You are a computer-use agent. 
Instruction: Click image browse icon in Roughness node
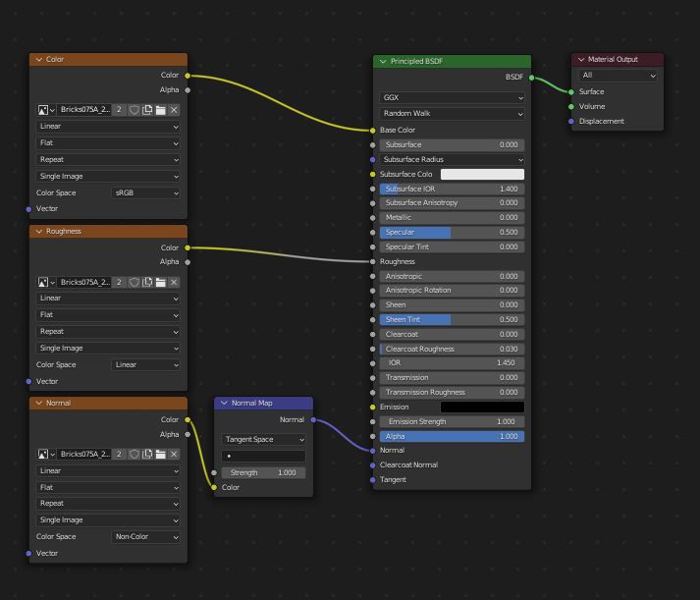pyautogui.click(x=46, y=282)
